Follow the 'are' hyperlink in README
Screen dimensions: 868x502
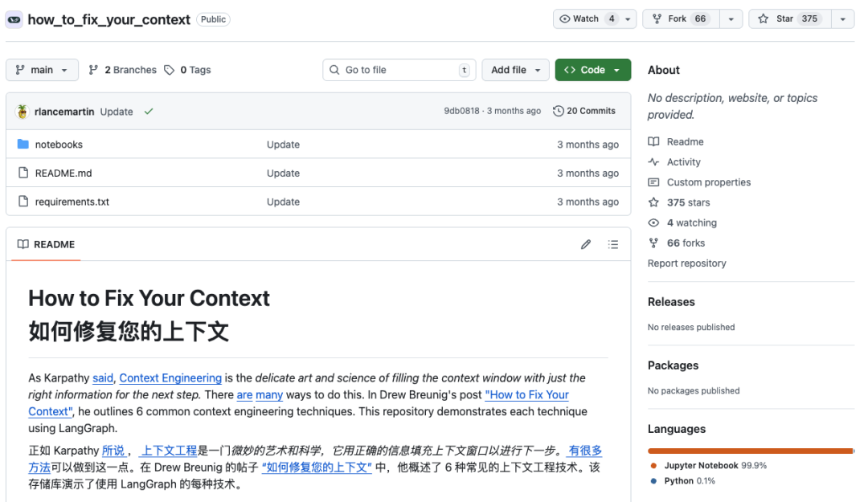[x=244, y=394]
